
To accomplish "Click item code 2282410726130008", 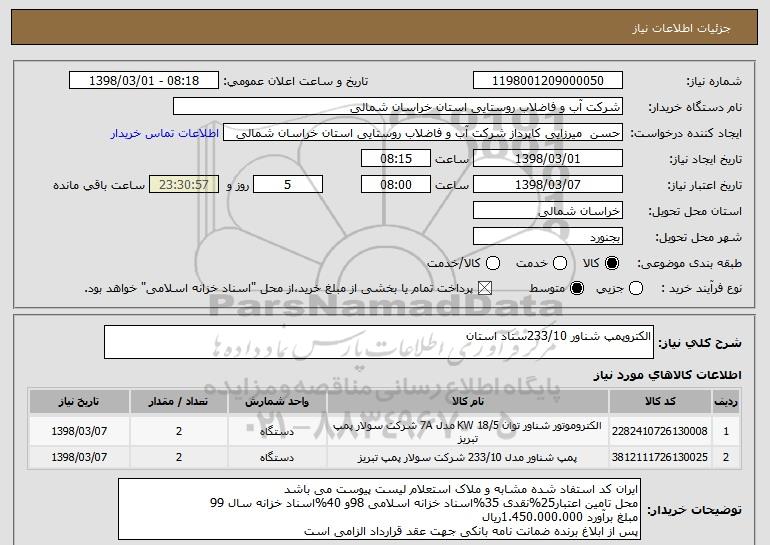I will pyautogui.click(x=660, y=431).
